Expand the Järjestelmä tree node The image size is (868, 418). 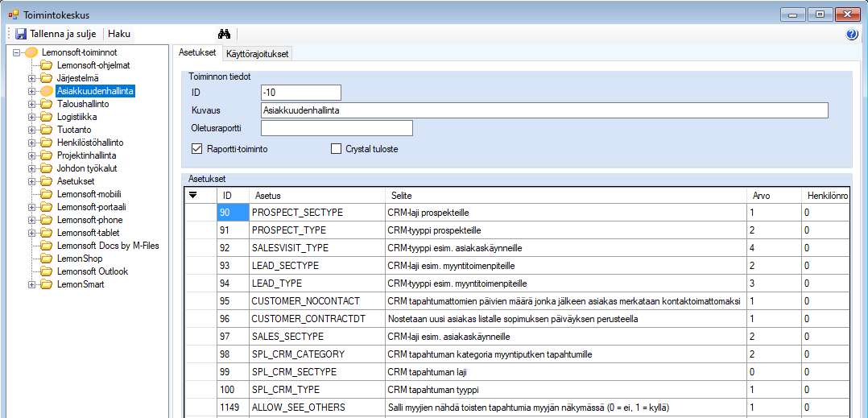[x=31, y=78]
